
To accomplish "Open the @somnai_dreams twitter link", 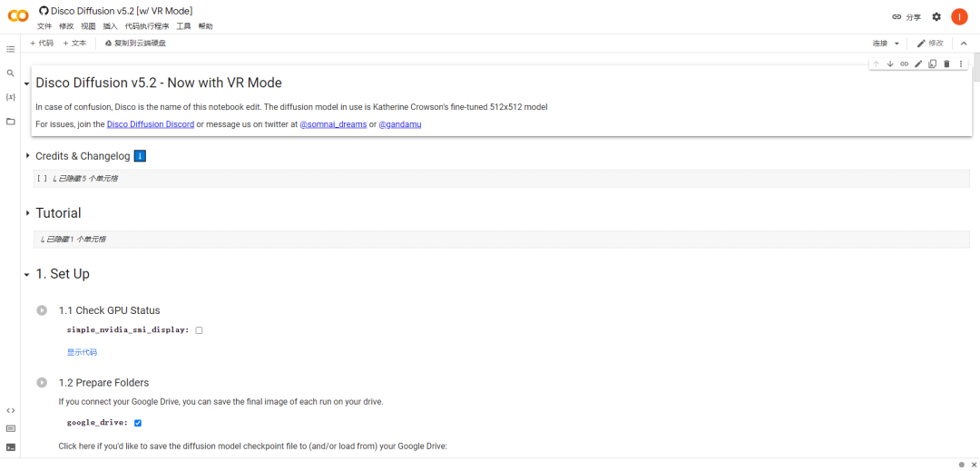I will point(333,124).
